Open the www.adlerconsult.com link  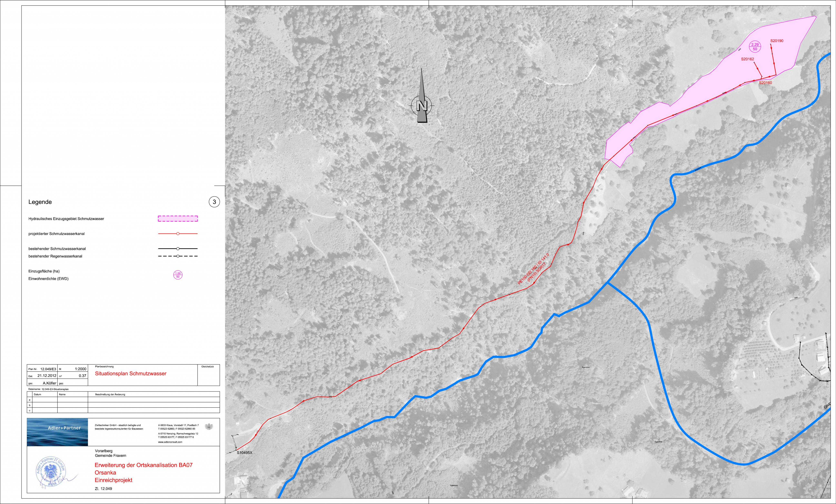pyautogui.click(x=170, y=442)
